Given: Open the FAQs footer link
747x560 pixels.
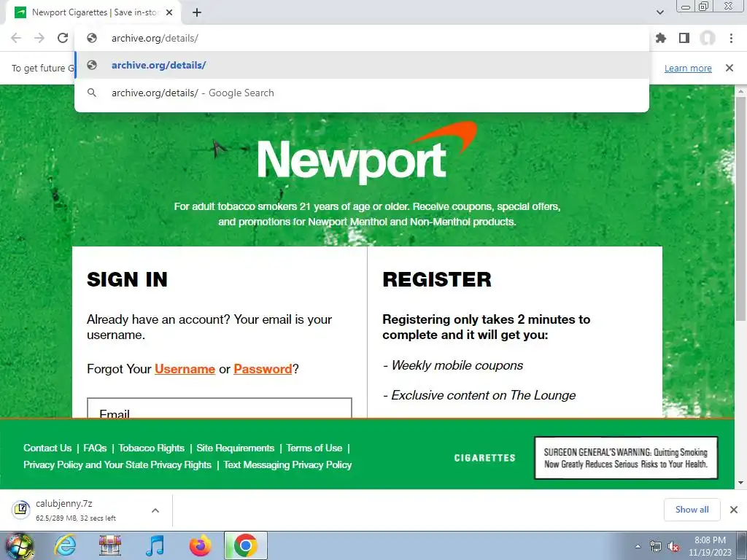Looking at the screenshot, I should point(95,448).
